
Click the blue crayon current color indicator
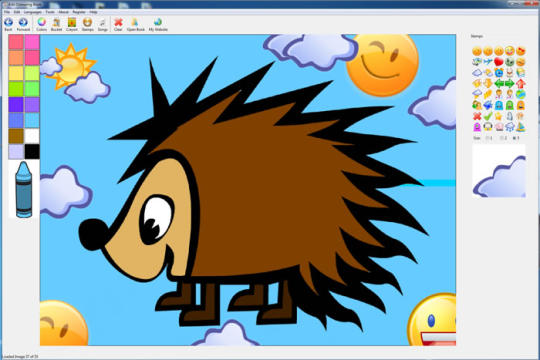tap(24, 189)
